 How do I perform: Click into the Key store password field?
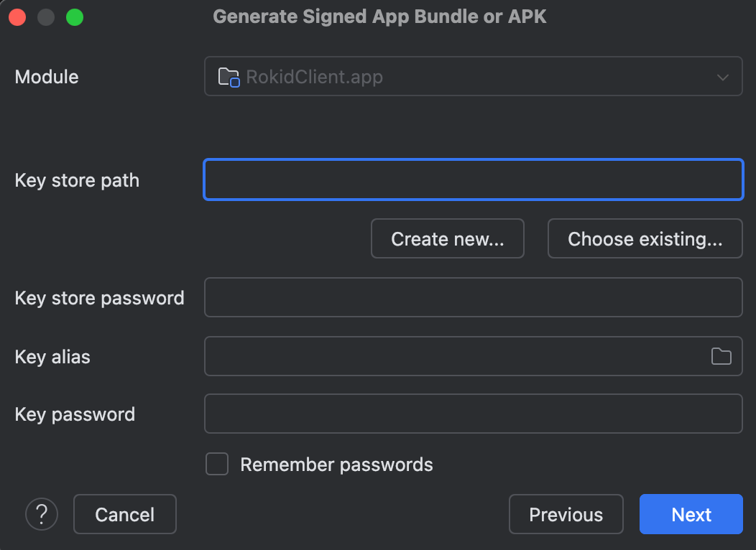[x=473, y=297]
